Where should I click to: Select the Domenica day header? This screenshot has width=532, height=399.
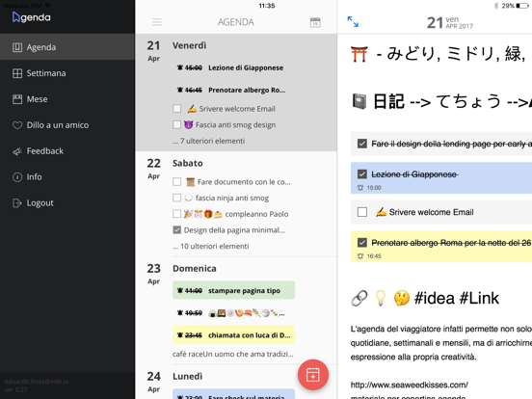click(195, 268)
